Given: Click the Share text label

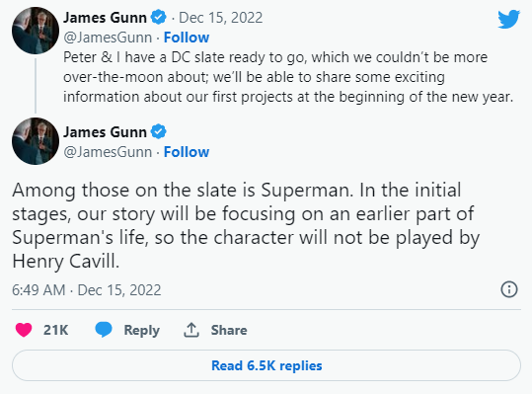Looking at the screenshot, I should (229, 330).
